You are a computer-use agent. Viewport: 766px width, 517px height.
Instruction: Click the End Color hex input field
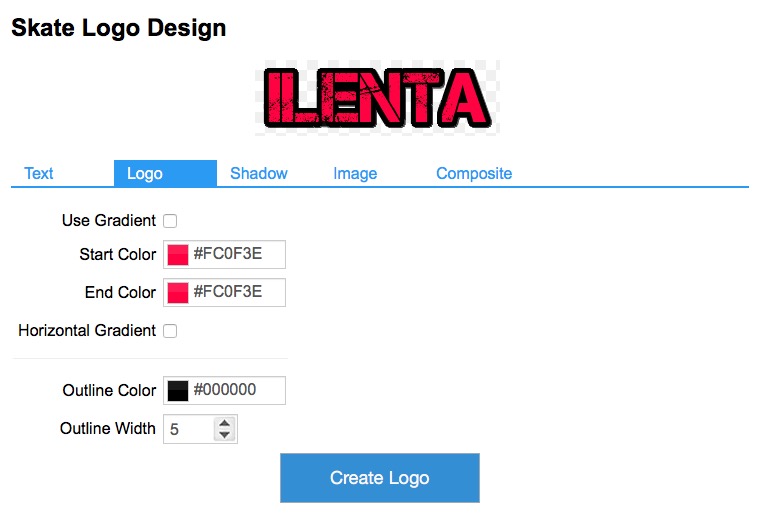[236, 292]
